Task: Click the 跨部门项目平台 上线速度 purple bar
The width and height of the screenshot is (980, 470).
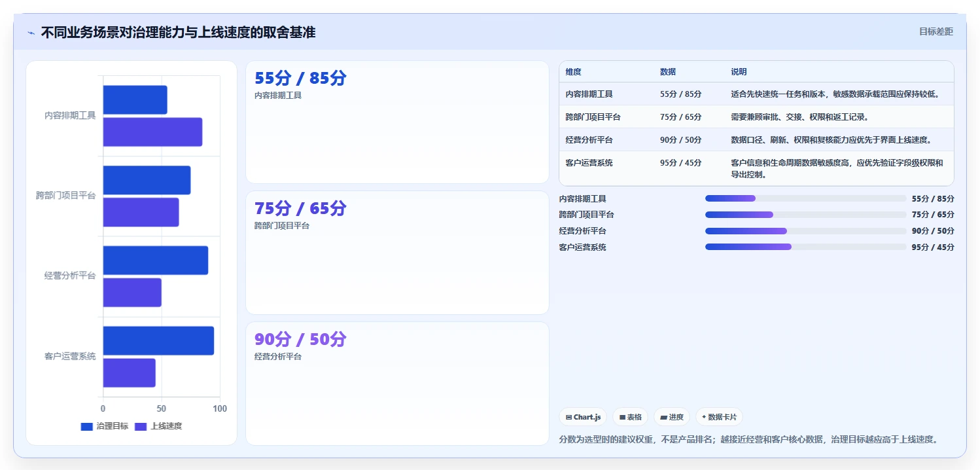Action: click(141, 212)
